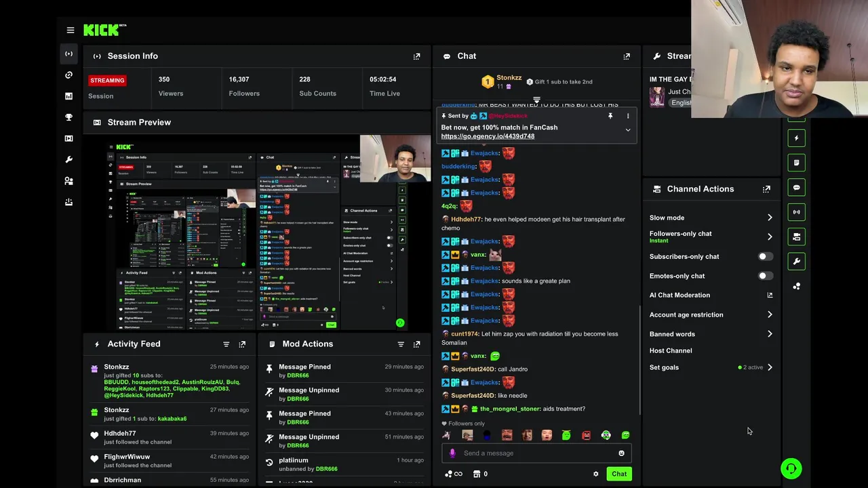Toggle chat widget in right toolbar
This screenshot has height=488, width=868.
click(x=797, y=188)
